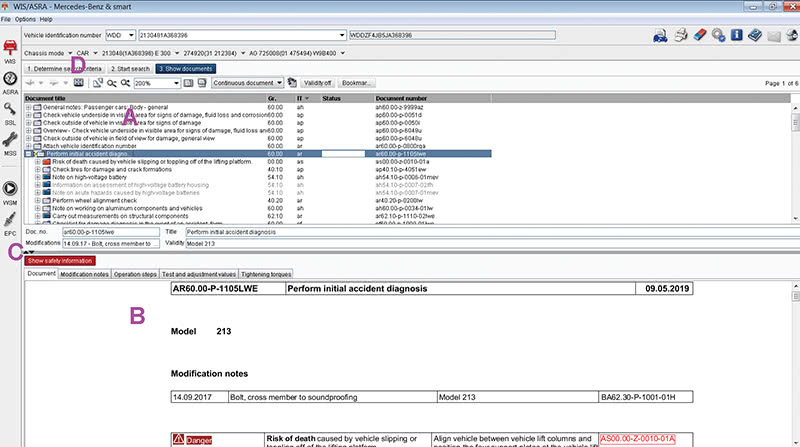Open the AS00.00-Z-0010-01A document link
The image size is (800, 447).
[637, 439]
